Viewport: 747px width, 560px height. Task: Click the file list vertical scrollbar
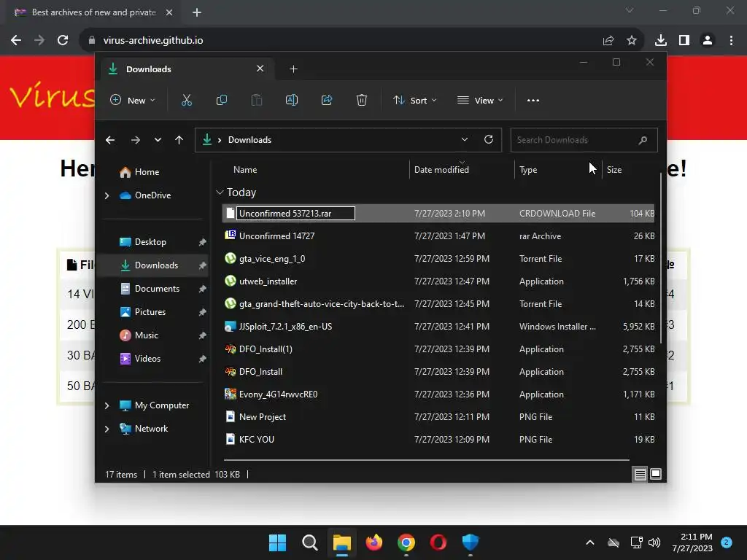(660, 258)
